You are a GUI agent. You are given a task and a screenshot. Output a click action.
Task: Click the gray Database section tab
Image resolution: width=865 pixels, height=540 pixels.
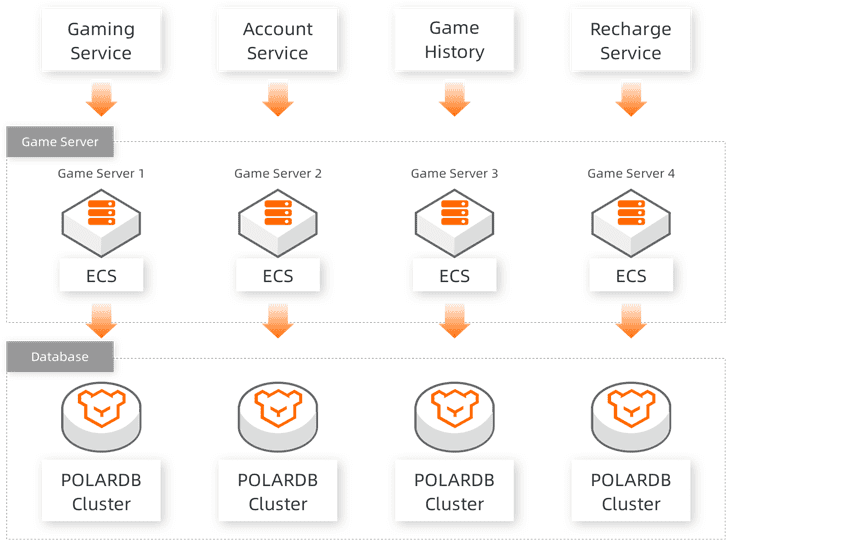(x=60, y=357)
